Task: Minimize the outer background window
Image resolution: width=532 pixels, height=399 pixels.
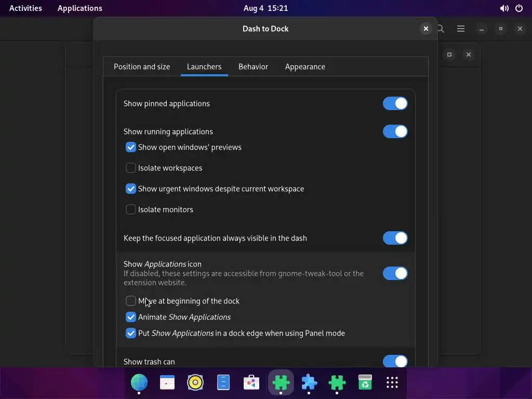Action: tap(482, 29)
